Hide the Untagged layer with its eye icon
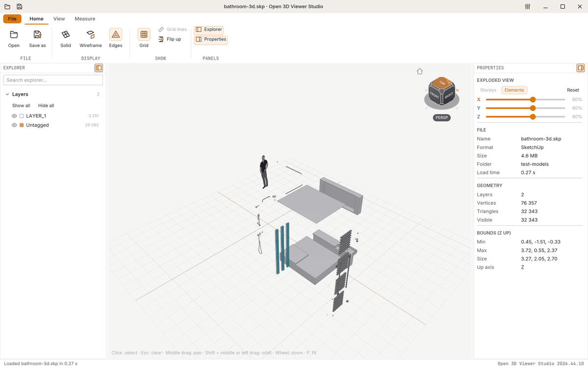The height and width of the screenshot is (368, 588). (14, 125)
